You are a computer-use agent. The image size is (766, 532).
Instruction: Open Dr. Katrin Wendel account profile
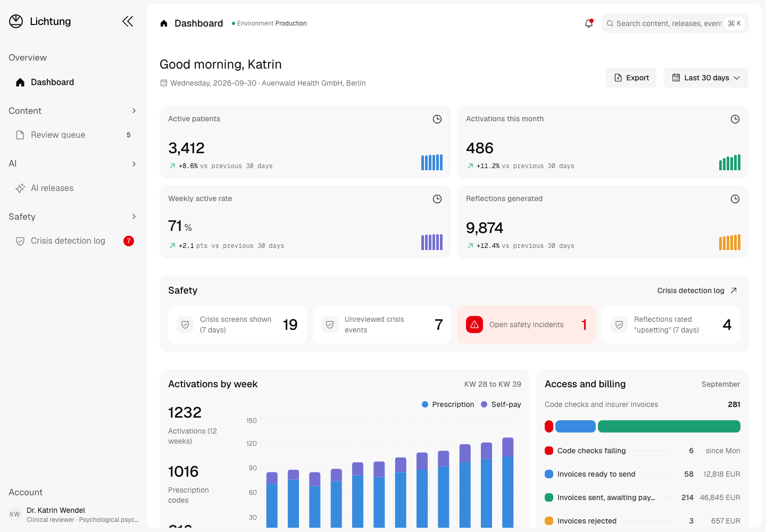click(73, 514)
